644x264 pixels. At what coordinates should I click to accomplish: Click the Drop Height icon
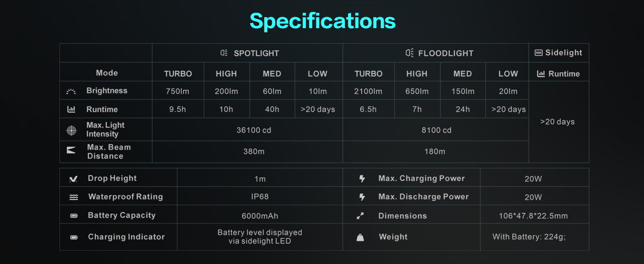(73, 179)
